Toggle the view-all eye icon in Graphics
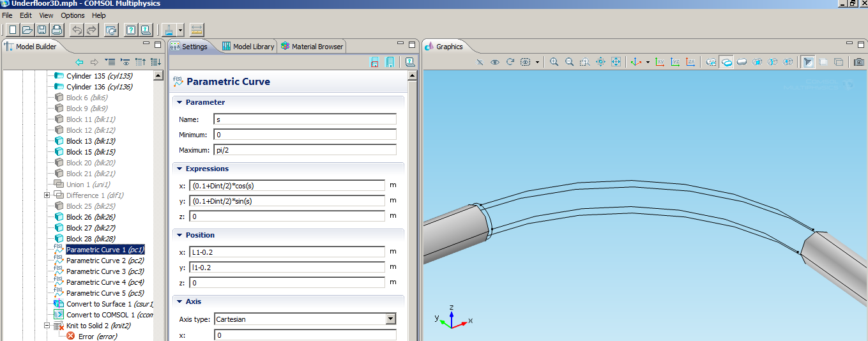868x341 pixels. coord(495,62)
